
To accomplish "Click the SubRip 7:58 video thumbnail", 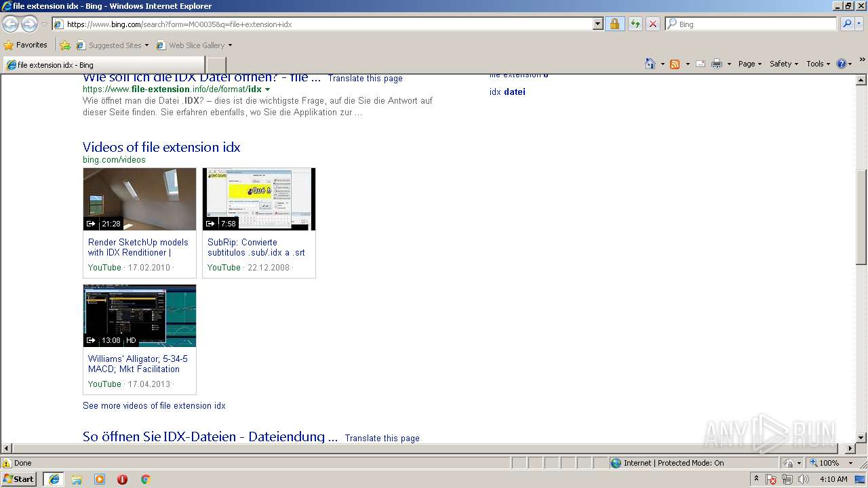I will [x=259, y=199].
